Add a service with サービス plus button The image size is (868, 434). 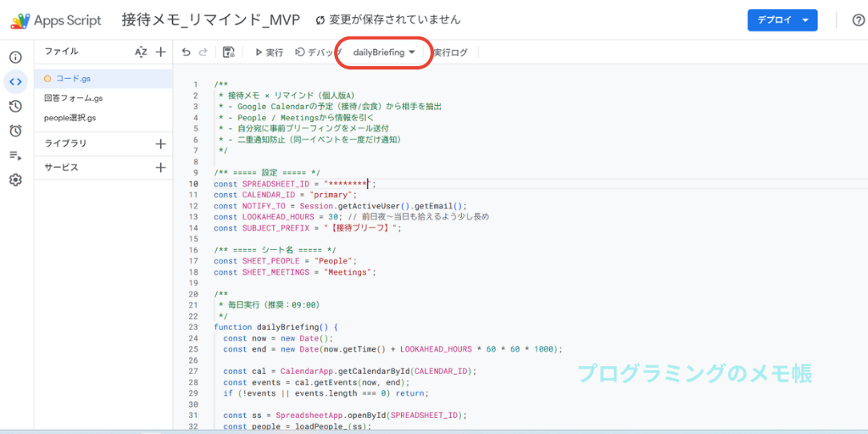coord(160,168)
